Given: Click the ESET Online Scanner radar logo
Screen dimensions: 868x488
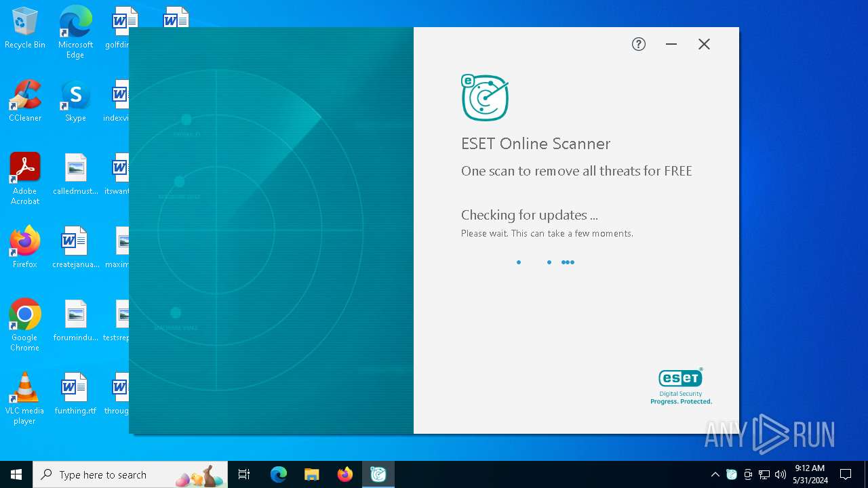Looking at the screenshot, I should click(485, 98).
